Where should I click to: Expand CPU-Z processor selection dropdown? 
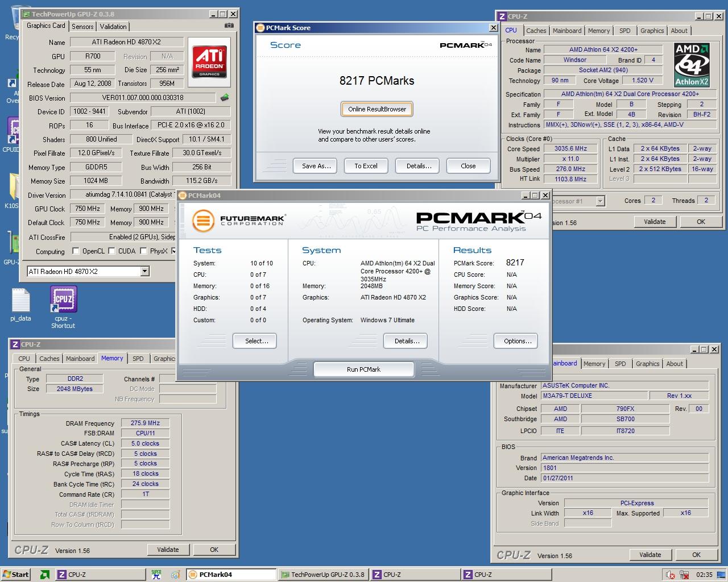(x=600, y=201)
